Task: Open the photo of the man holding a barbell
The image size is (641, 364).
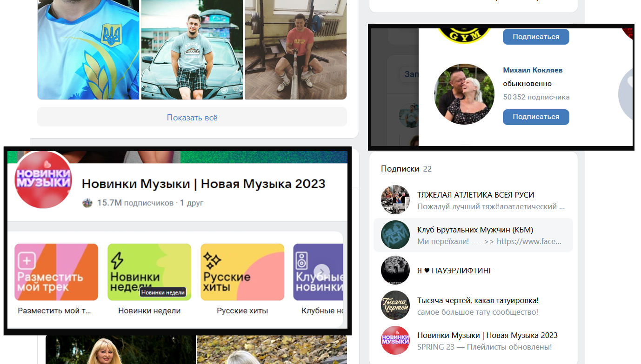Action: (x=296, y=49)
